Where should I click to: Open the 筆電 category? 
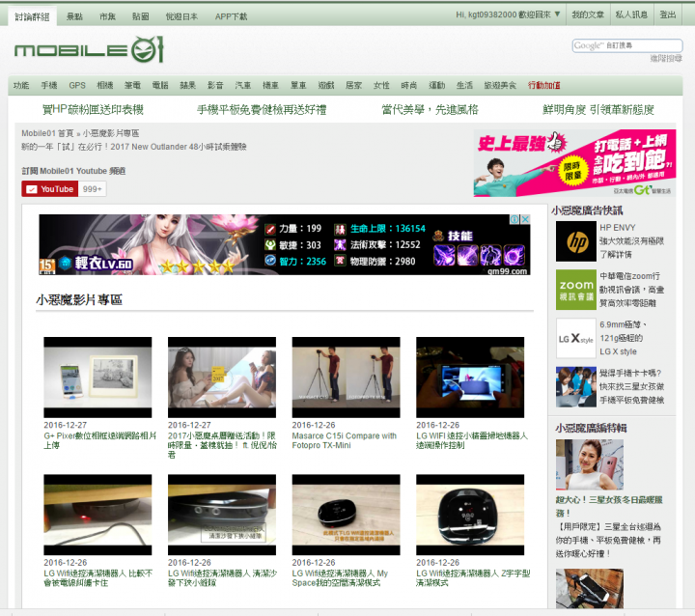click(132, 85)
